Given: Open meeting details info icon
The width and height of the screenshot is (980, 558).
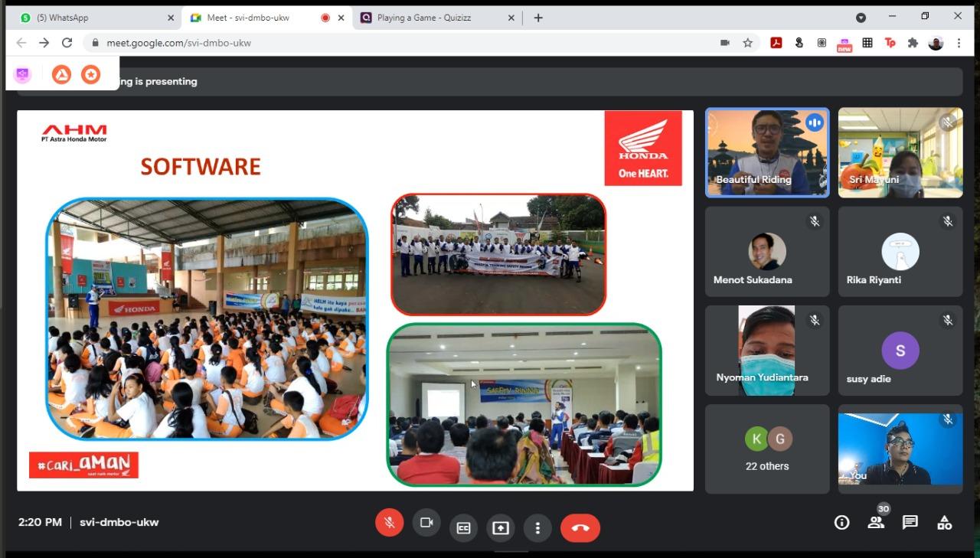Looking at the screenshot, I should point(841,523).
